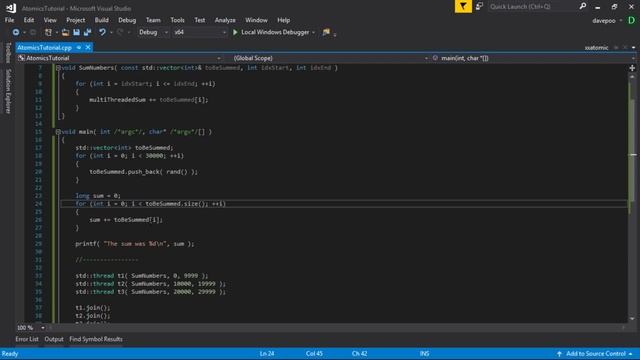Click the new project toolbar icon
This screenshot has width=640, height=360.
[x=48, y=32]
